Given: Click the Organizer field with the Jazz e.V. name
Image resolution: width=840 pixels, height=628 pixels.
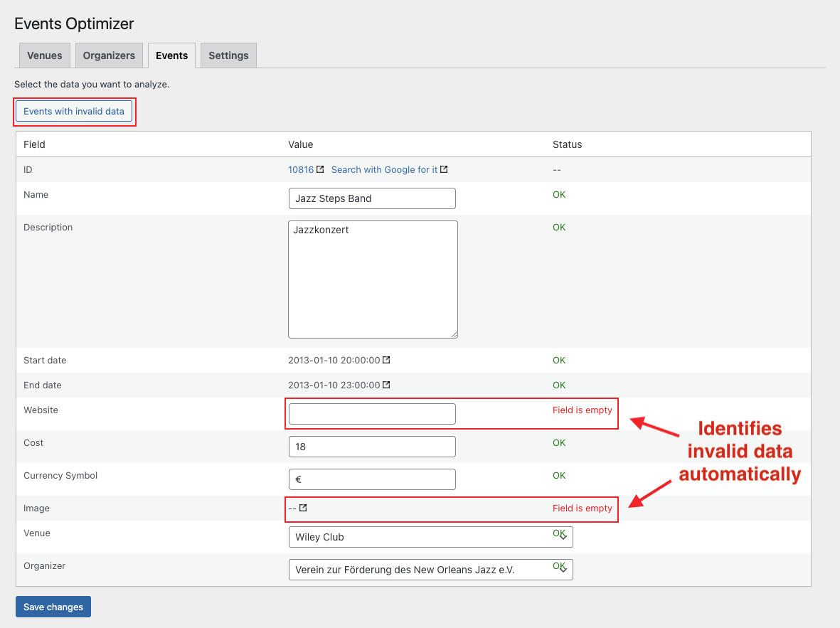Looking at the screenshot, I should point(427,569).
